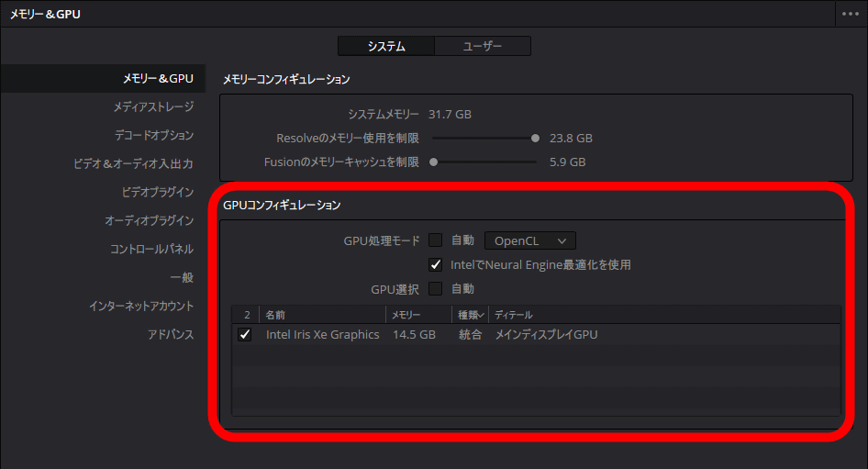Click the 5.9 GB Fusion cache value
Image resolution: width=868 pixels, height=469 pixels.
(567, 162)
